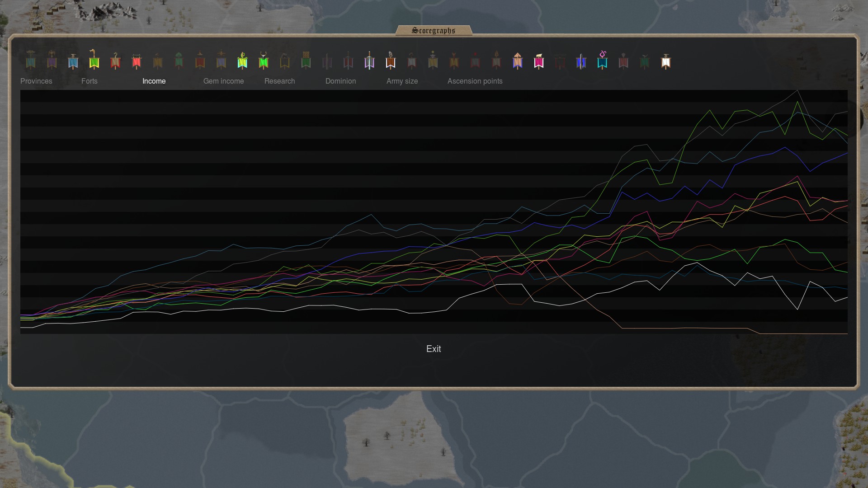
Task: Click Exit to close Scoregraphs
Action: (433, 349)
